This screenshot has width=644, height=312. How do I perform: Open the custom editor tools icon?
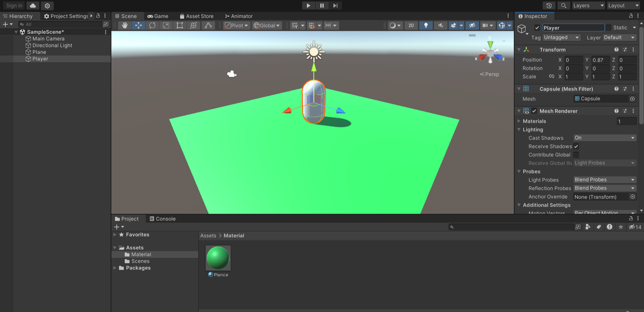tap(208, 25)
